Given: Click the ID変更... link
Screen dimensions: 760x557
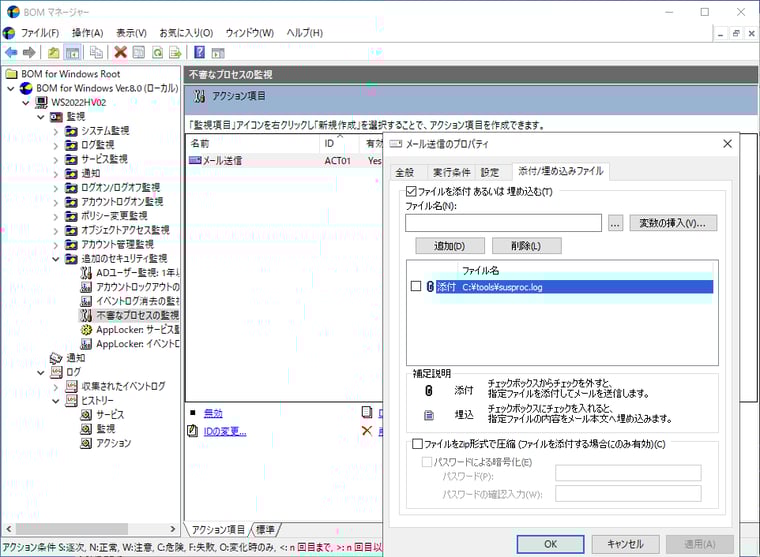Looking at the screenshot, I should (x=225, y=431).
